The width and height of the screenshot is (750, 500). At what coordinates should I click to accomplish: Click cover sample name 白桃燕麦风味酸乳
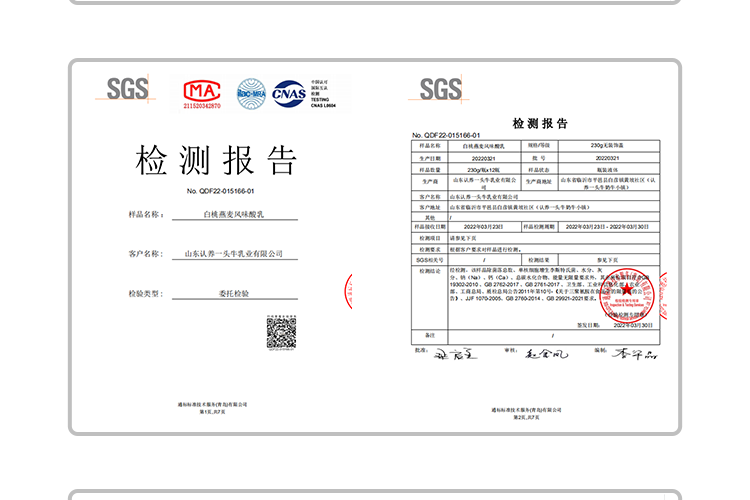pos(234,214)
